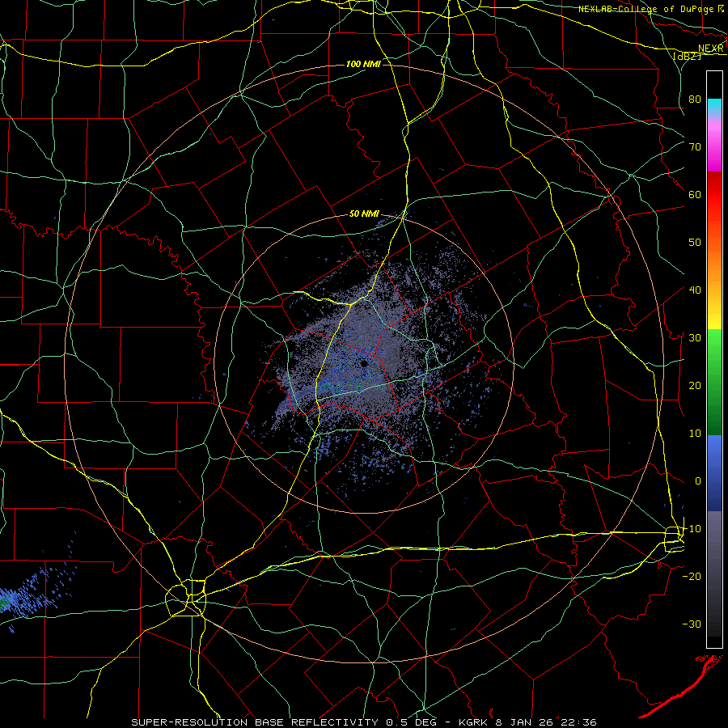Viewport: 728px width, 728px height.
Task: Click the 10 value on the color scale
Action: [695, 434]
